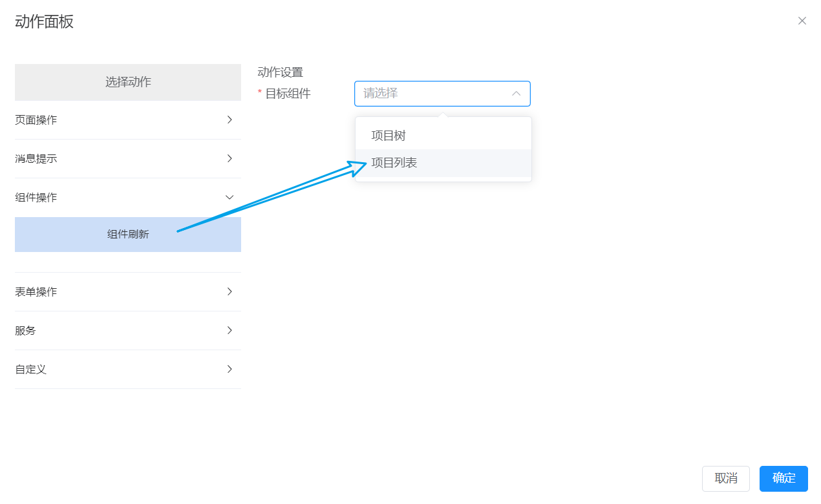The height and width of the screenshot is (504, 821).
Task: Click the 组件操作 category label
Action: [36, 198]
